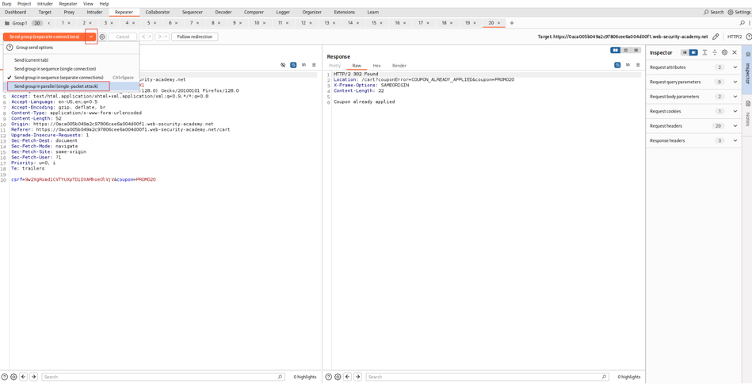Click the Cancel button
Image resolution: width=755 pixels, height=385 pixels.
coord(122,37)
